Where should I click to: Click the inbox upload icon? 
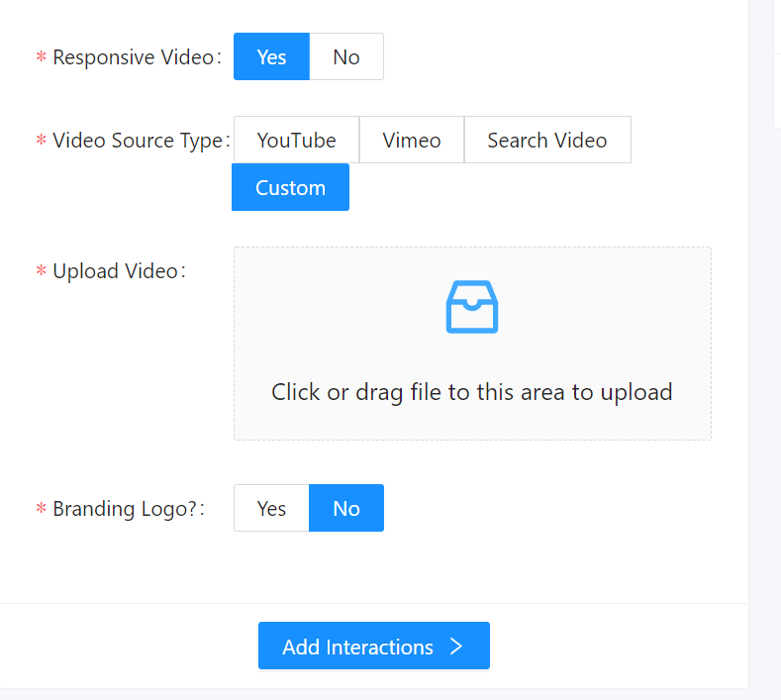click(x=472, y=306)
